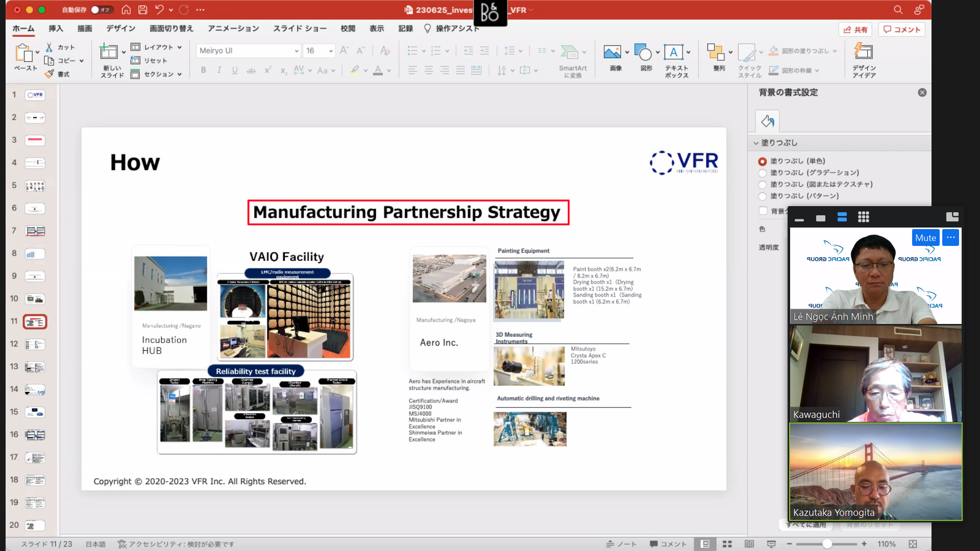The width and height of the screenshot is (980, 551).
Task: Click the Format Painter icon
Action: pyautogui.click(x=50, y=74)
